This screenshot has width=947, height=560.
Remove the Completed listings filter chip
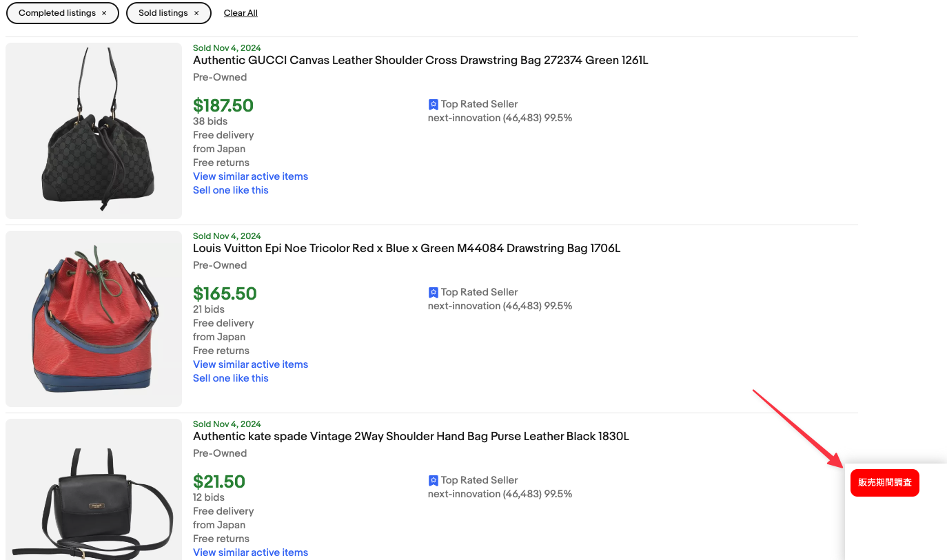pos(104,13)
